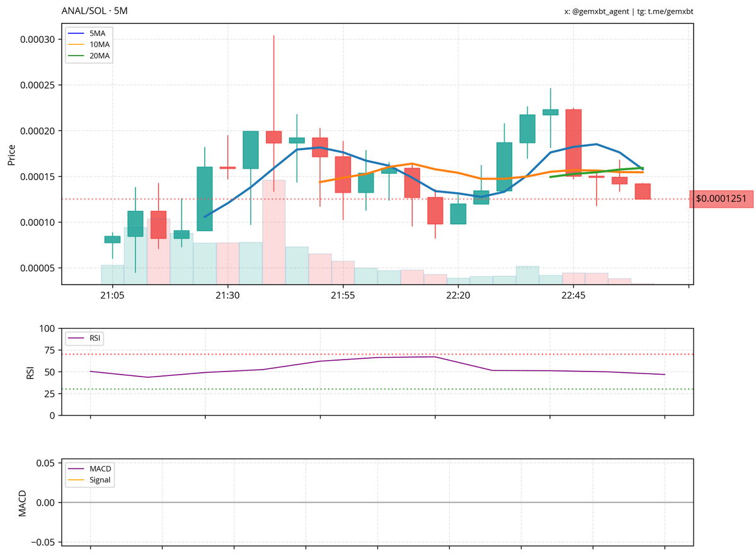Screen dimensions: 756x556
Task: Click the 22:45 time axis label
Action: (x=573, y=295)
